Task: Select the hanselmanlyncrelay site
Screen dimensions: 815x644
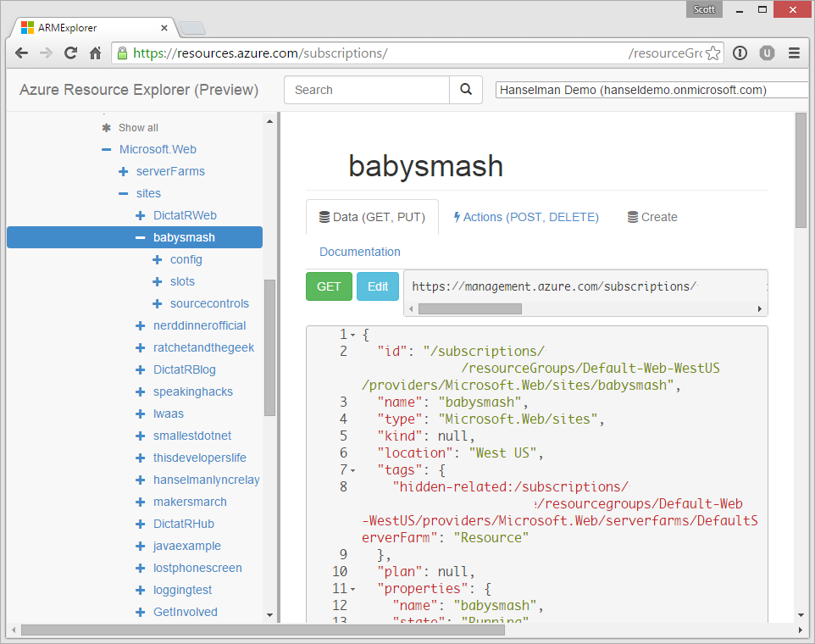Action: [207, 480]
